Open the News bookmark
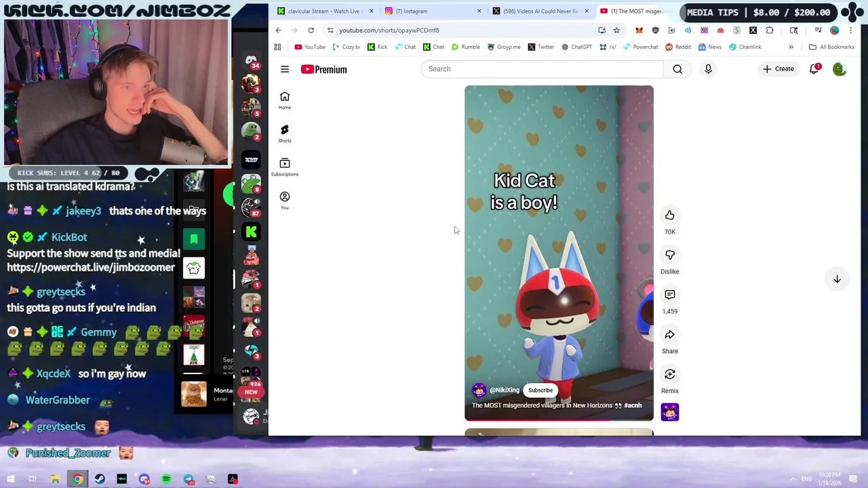 coord(709,47)
